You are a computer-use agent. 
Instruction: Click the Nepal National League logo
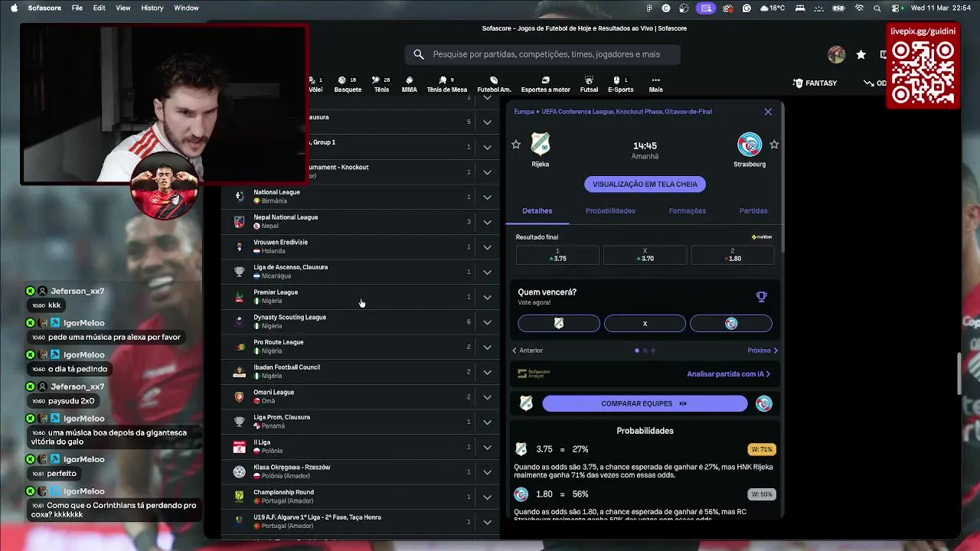click(240, 222)
